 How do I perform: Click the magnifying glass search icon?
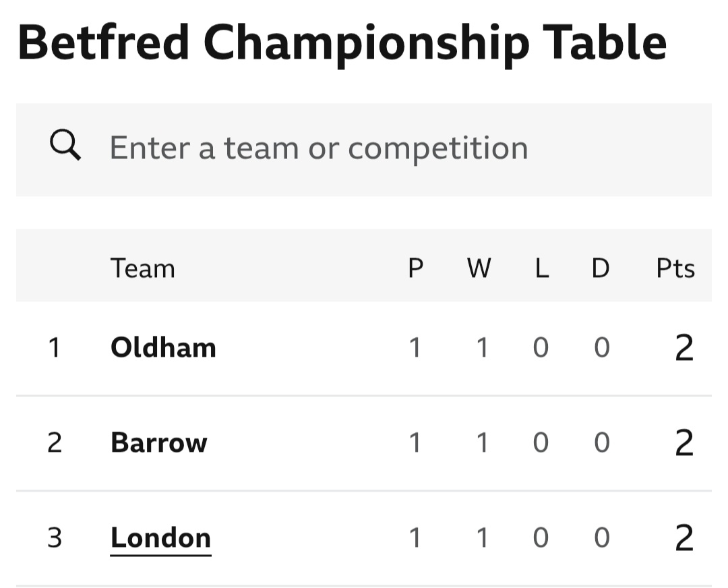(x=65, y=146)
